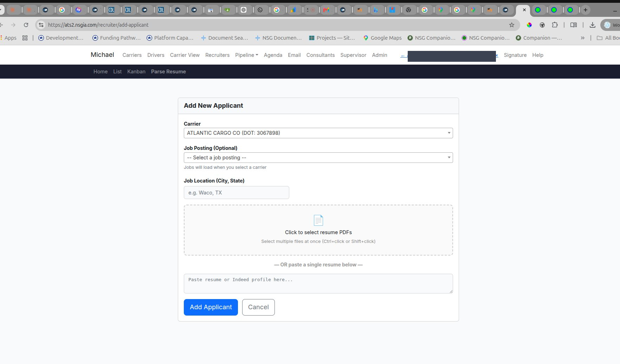Open the Companion — bookmark
620x364 pixels.
click(x=539, y=38)
